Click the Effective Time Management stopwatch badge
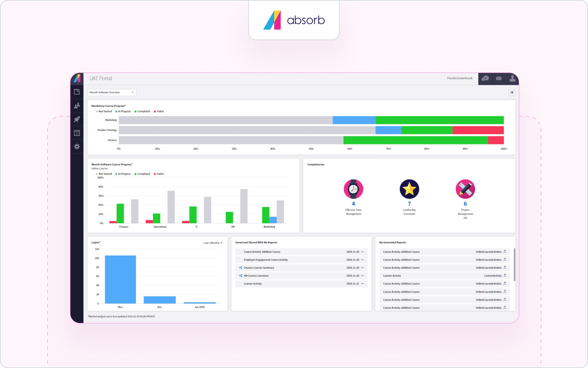The width and height of the screenshot is (588, 368). [x=353, y=189]
